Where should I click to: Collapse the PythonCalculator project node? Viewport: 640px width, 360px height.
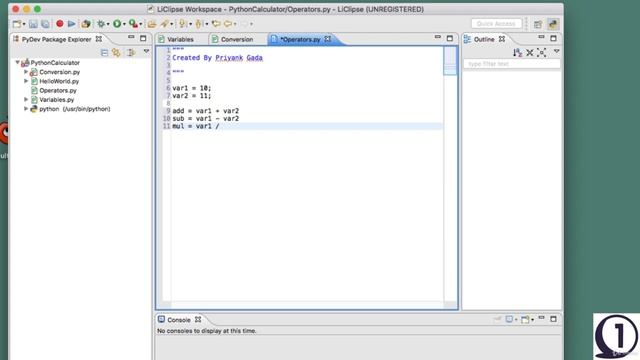(18, 62)
